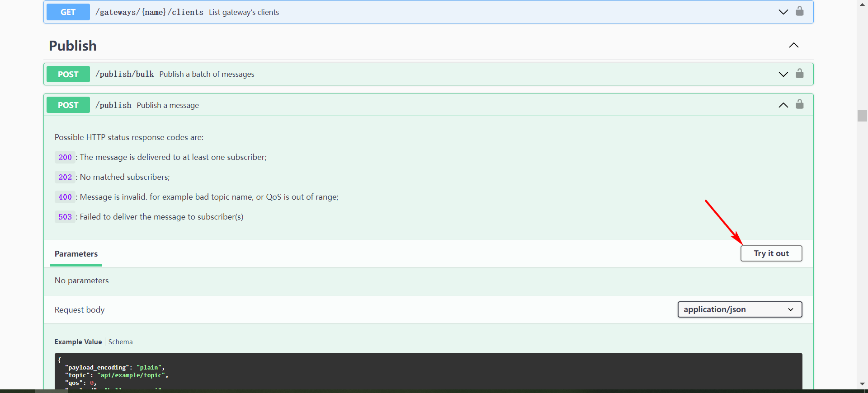Click the vertical scrollbar thumb
The width and height of the screenshot is (868, 393).
coord(862,116)
